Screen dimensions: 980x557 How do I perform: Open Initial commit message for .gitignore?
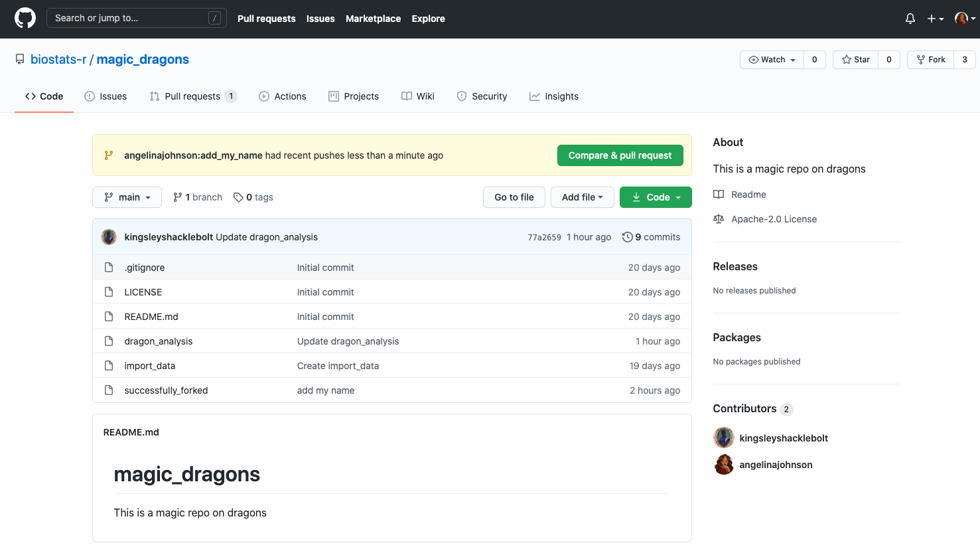pyautogui.click(x=325, y=268)
